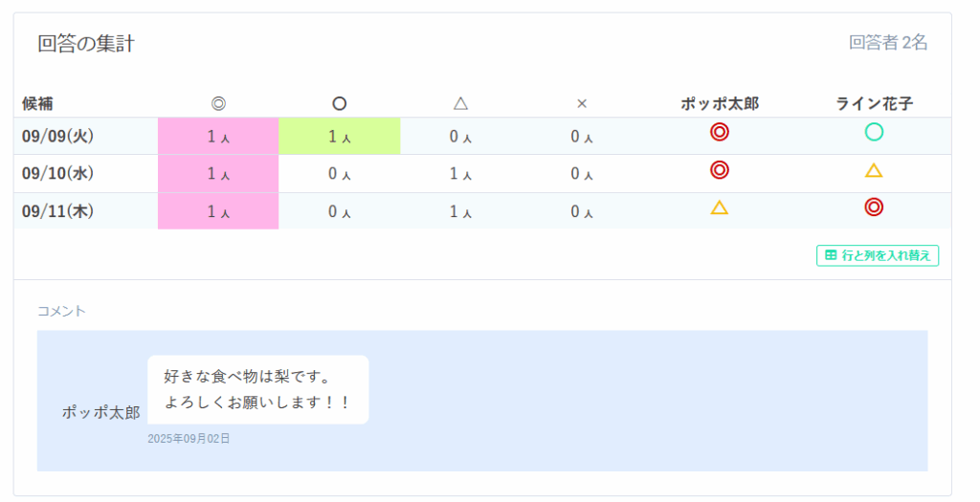Click ライン花子's double-circle icon for 09/11
This screenshot has width=980, height=502.
[873, 207]
